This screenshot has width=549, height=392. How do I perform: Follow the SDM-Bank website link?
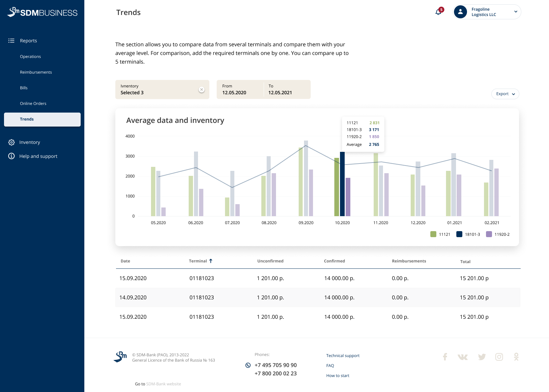tap(163, 384)
